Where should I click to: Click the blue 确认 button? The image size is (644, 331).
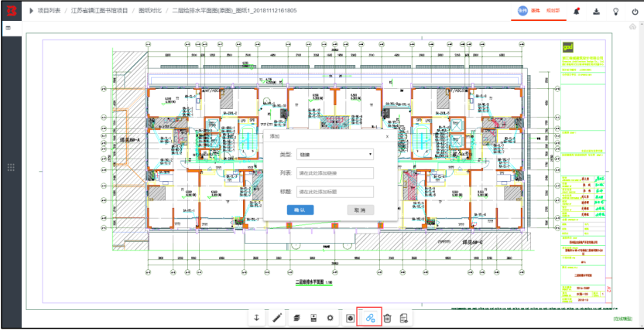click(300, 210)
